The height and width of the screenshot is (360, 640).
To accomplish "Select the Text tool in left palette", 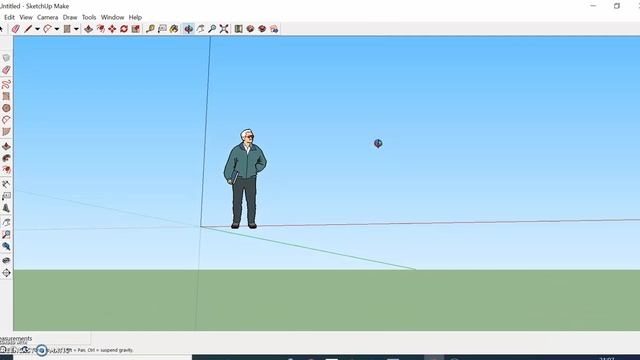I will (x=6, y=196).
